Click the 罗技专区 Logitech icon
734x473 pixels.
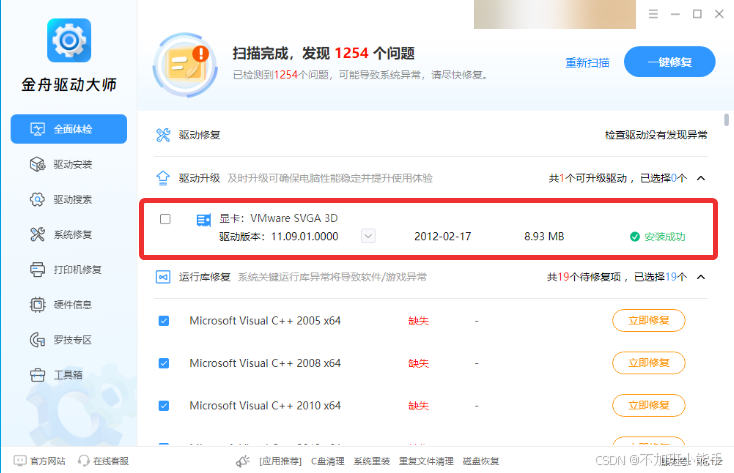(37, 340)
